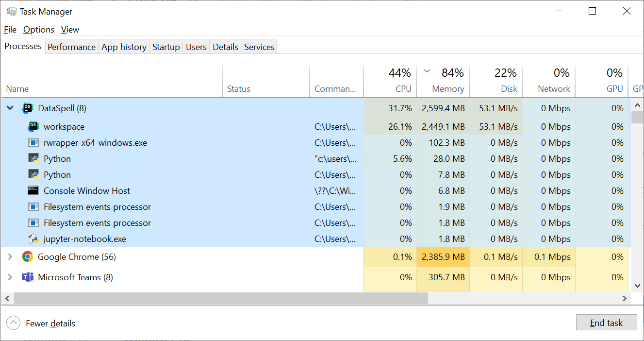Collapse the DataSpell process group
This screenshot has width=644, height=341.
[10, 108]
